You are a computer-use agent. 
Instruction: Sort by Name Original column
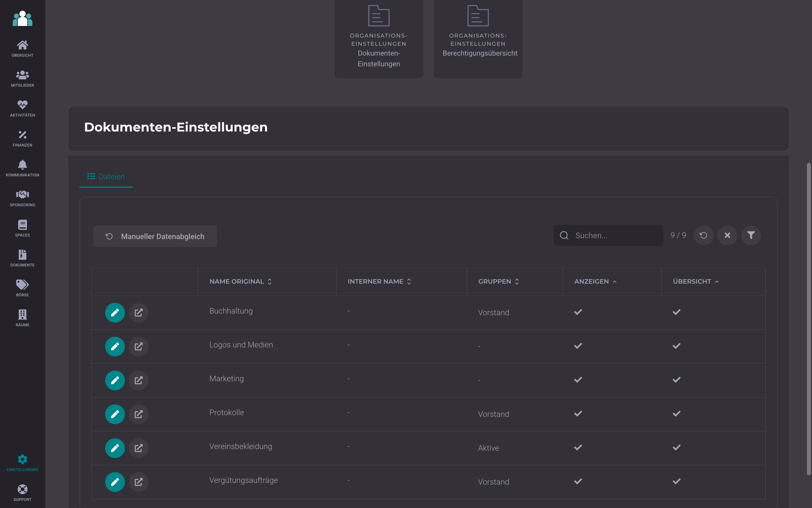240,282
